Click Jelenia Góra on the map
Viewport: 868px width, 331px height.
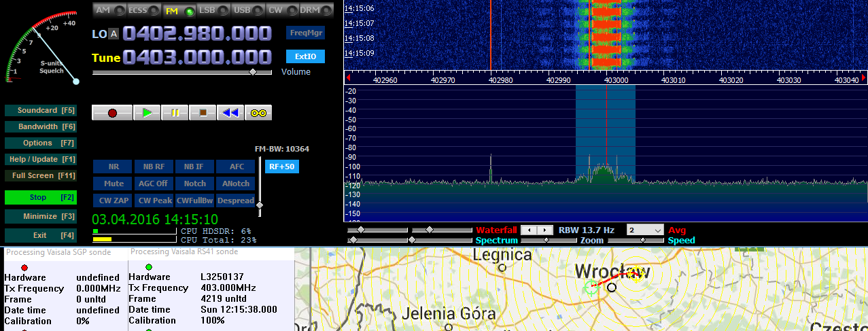click(447, 315)
